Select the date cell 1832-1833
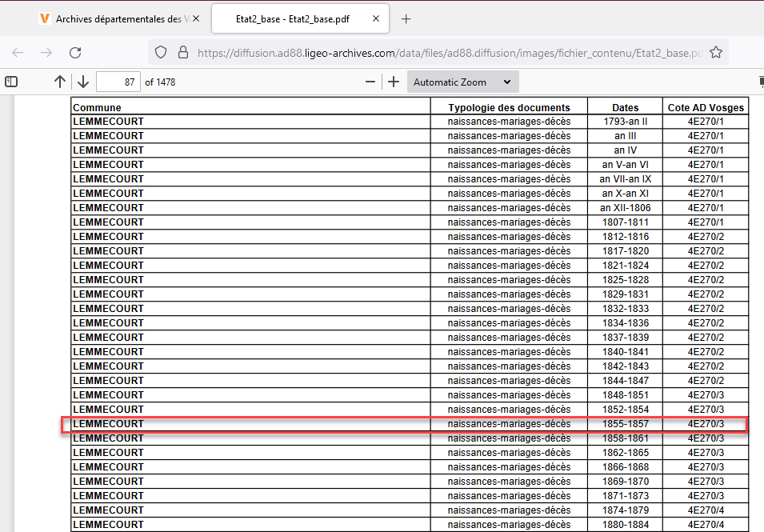The width and height of the screenshot is (764, 532). pyautogui.click(x=625, y=308)
